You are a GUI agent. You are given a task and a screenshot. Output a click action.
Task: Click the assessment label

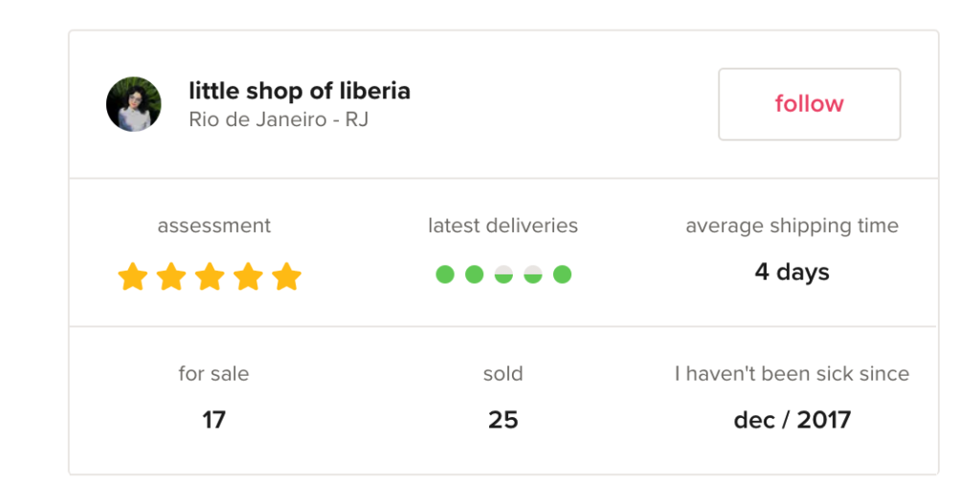(214, 226)
